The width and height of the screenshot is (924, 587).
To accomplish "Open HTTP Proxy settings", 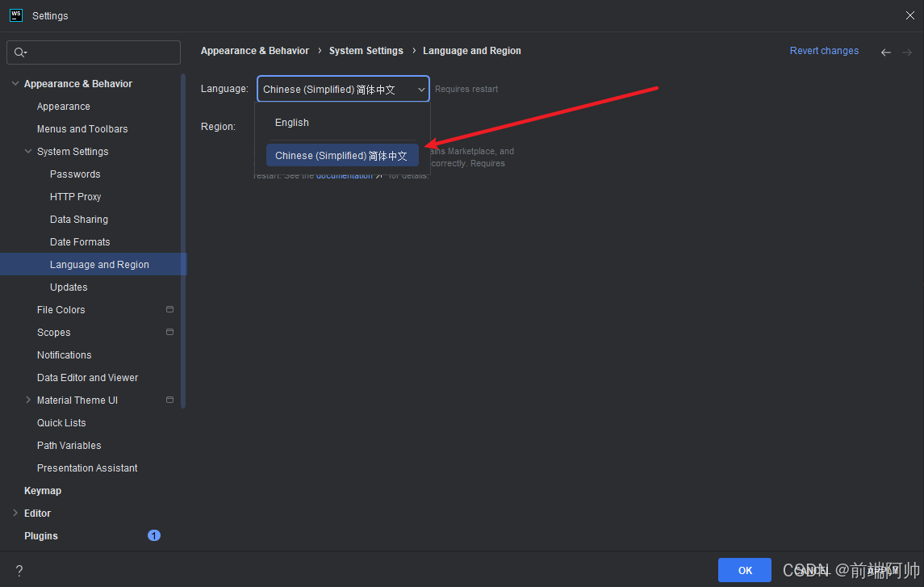I will tap(75, 196).
